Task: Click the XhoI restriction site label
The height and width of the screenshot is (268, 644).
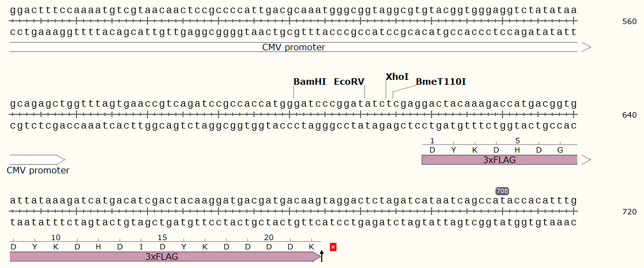Action: click(x=397, y=77)
